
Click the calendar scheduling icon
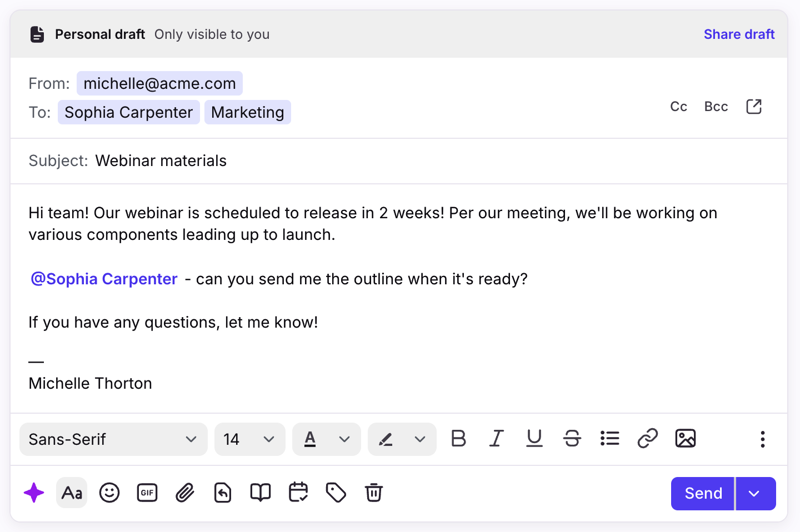point(298,493)
